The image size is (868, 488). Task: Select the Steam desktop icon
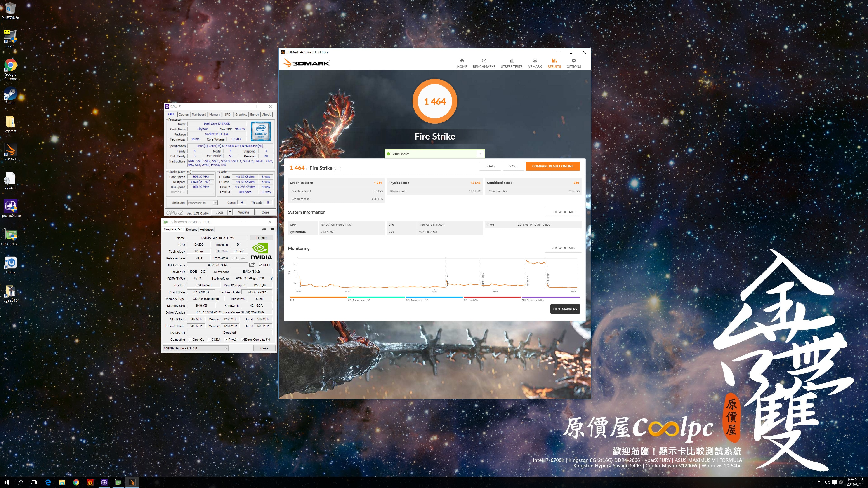(x=10, y=96)
